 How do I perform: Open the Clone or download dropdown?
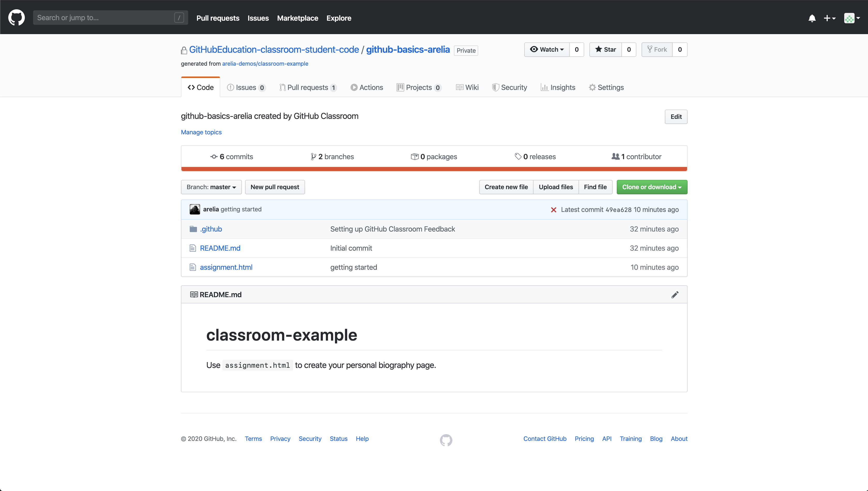[651, 187]
